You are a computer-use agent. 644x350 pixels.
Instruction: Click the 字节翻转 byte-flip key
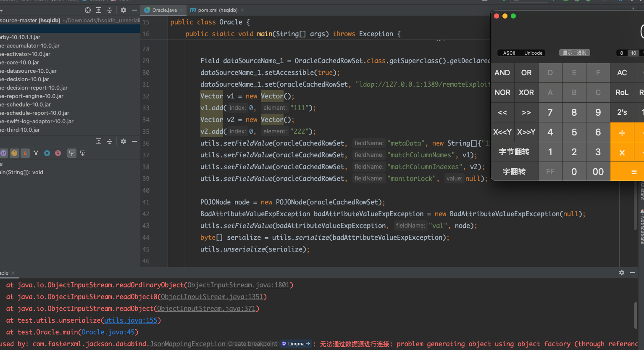coord(514,152)
